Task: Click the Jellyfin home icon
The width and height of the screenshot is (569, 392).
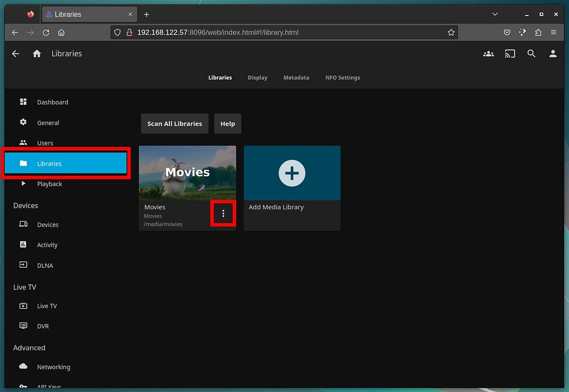Action: point(37,54)
